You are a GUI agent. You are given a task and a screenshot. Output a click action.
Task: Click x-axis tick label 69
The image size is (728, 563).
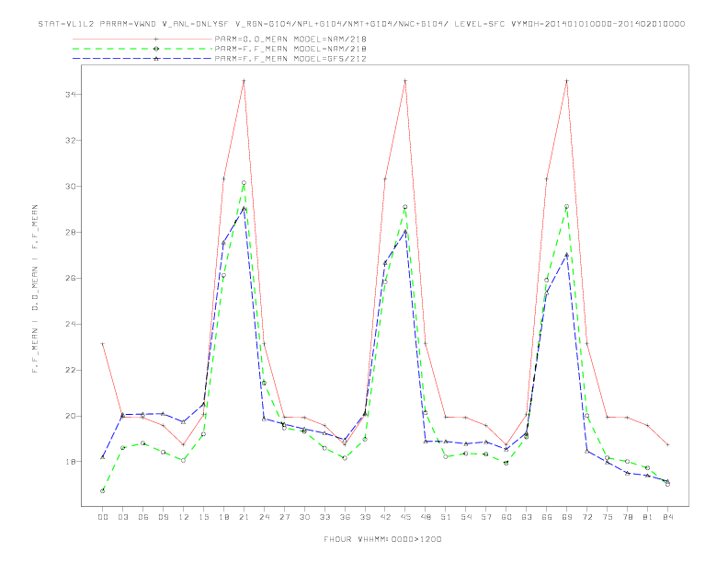click(x=567, y=517)
